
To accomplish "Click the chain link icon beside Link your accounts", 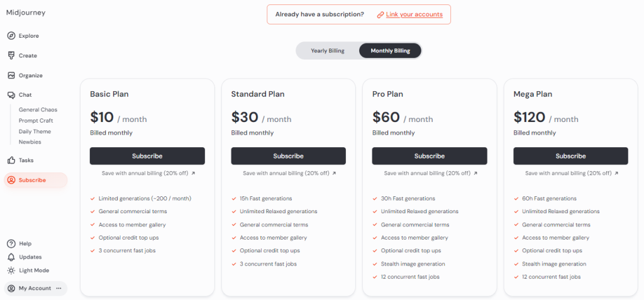I will pyautogui.click(x=380, y=14).
